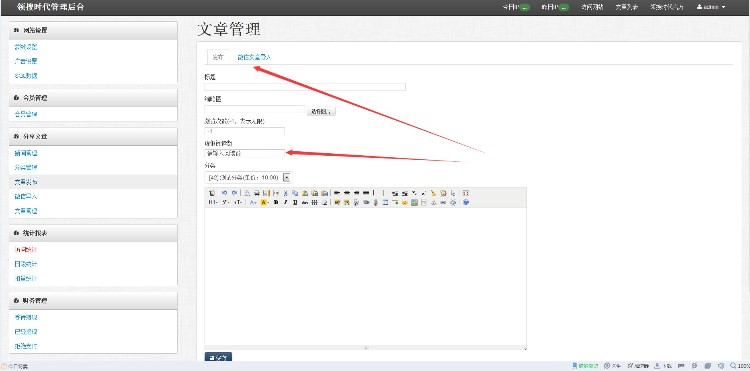Viewport: 750px width, 371px height.
Task: Click the Clear HTML (broom) icon
Action: [433, 193]
